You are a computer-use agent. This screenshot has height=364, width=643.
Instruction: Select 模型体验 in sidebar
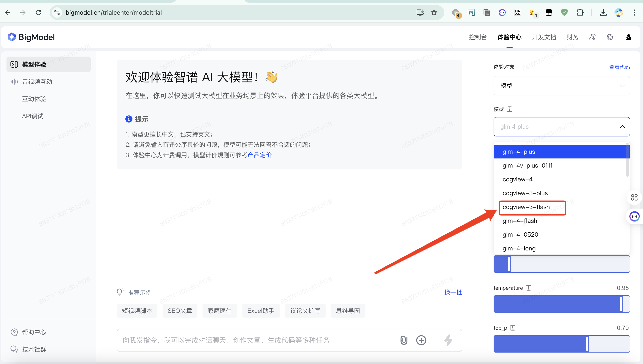click(x=49, y=64)
